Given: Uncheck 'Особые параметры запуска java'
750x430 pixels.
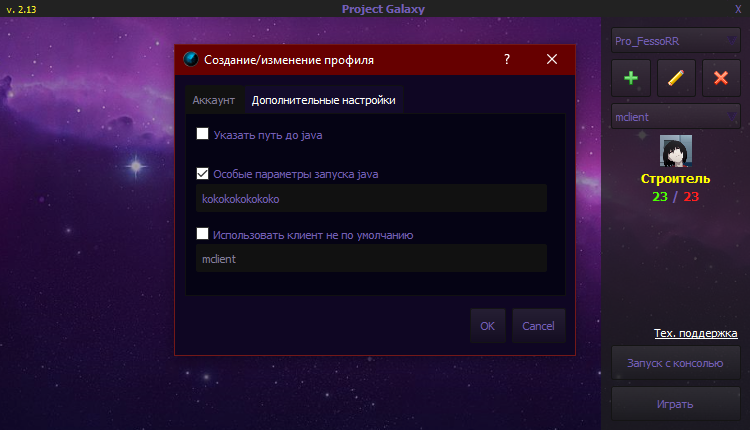Looking at the screenshot, I should pyautogui.click(x=203, y=173).
